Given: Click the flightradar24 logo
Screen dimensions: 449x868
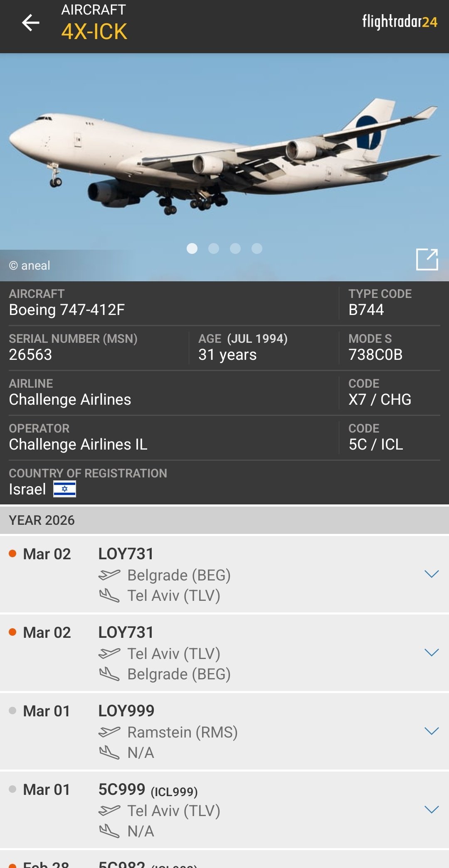Looking at the screenshot, I should pos(399,22).
